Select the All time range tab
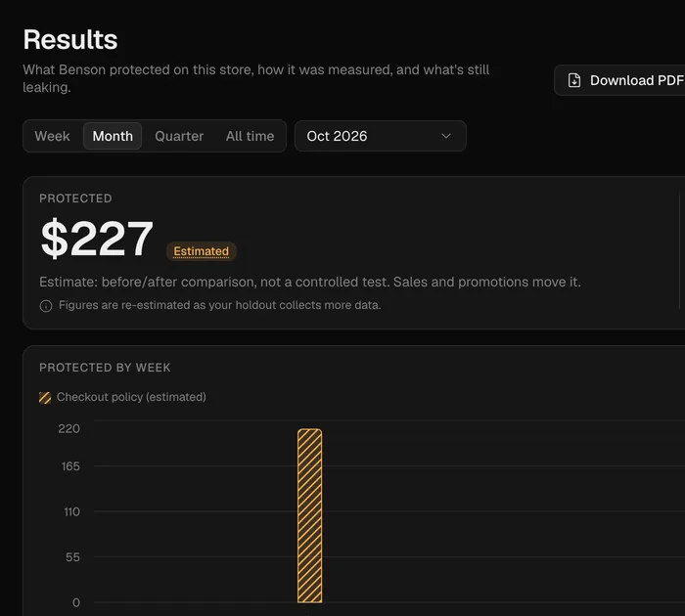 pos(250,136)
